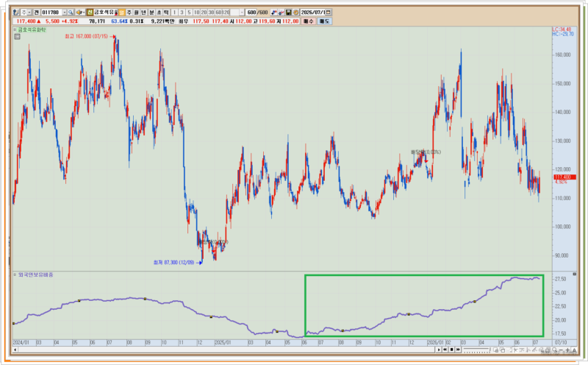Click the LC:34.48 label at top right
Viewport: 588px width, 365px height.
(562, 29)
